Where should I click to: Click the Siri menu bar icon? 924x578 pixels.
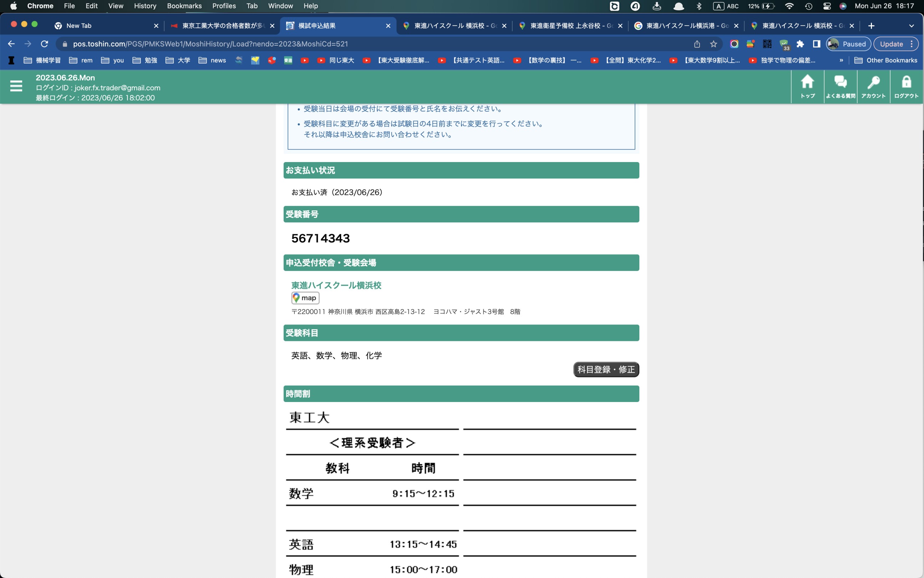pos(843,6)
